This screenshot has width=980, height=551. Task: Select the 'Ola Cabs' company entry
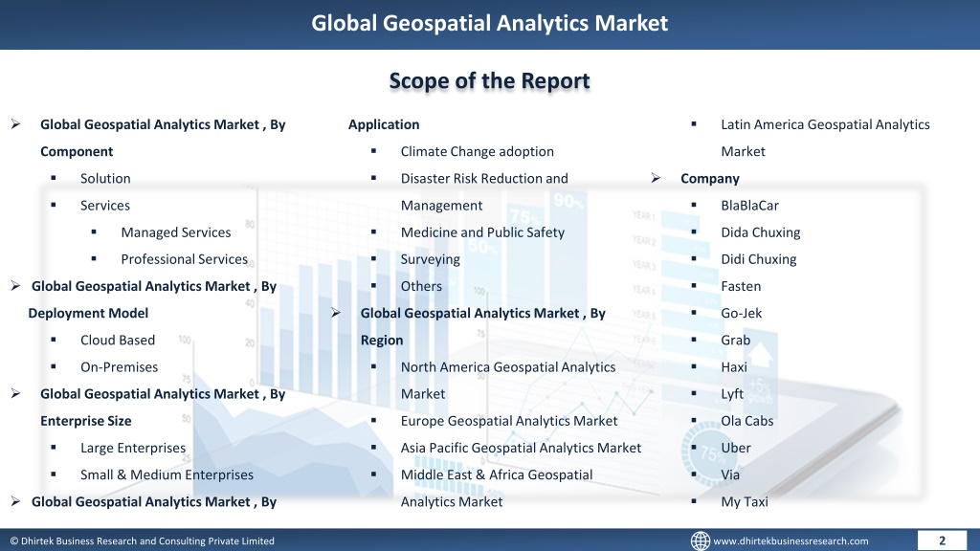746,421
